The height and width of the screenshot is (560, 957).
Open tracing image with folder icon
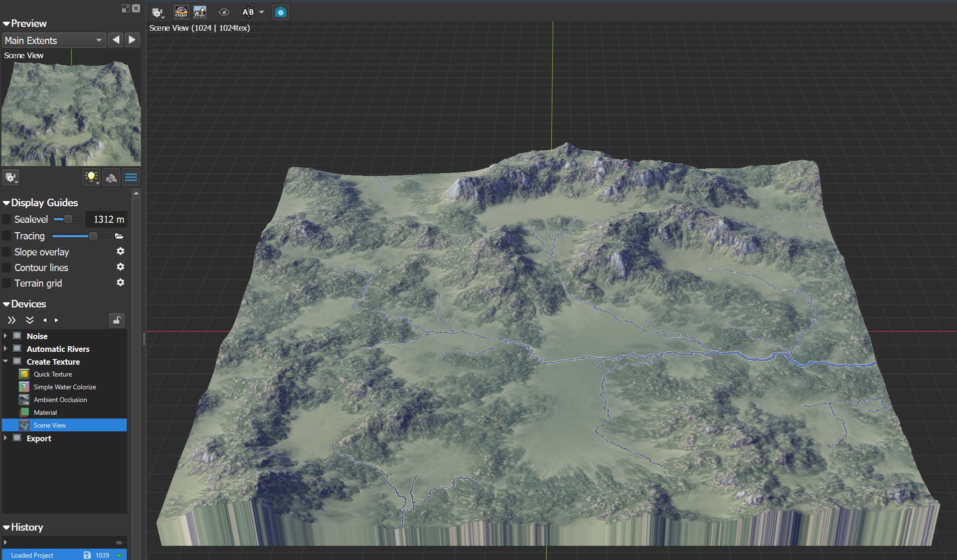119,236
